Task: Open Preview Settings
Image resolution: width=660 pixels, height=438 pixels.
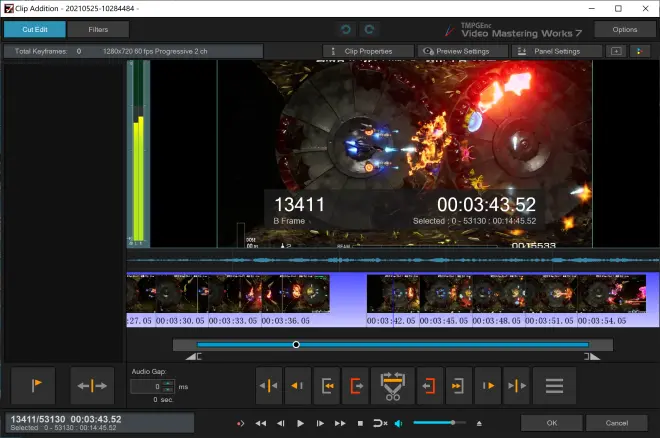Action: [463, 51]
